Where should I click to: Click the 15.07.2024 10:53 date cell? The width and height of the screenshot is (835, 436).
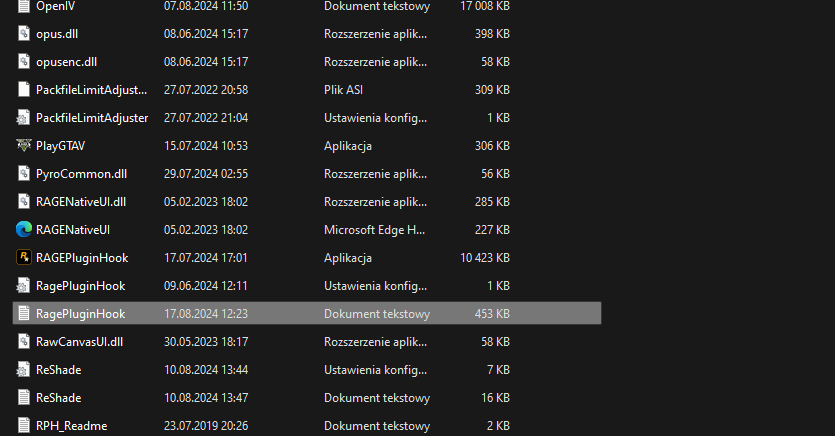click(205, 146)
